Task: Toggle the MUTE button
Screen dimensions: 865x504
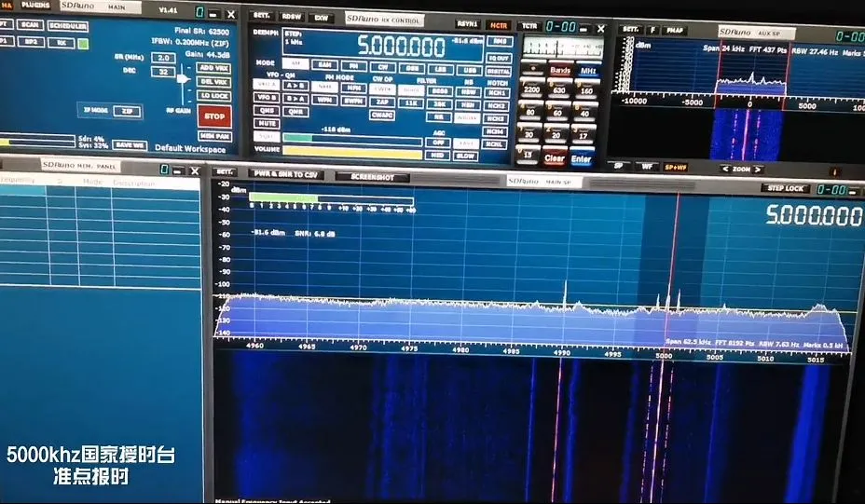Action: click(x=268, y=123)
